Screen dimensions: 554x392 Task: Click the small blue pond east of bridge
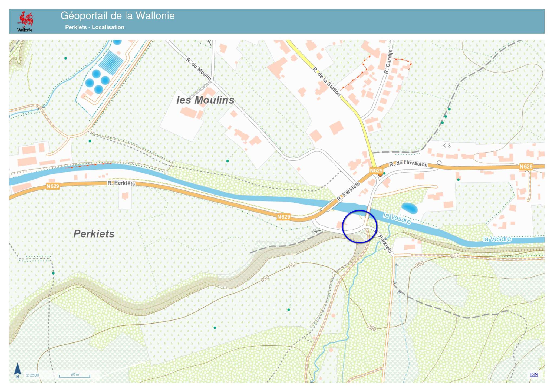[x=409, y=208]
